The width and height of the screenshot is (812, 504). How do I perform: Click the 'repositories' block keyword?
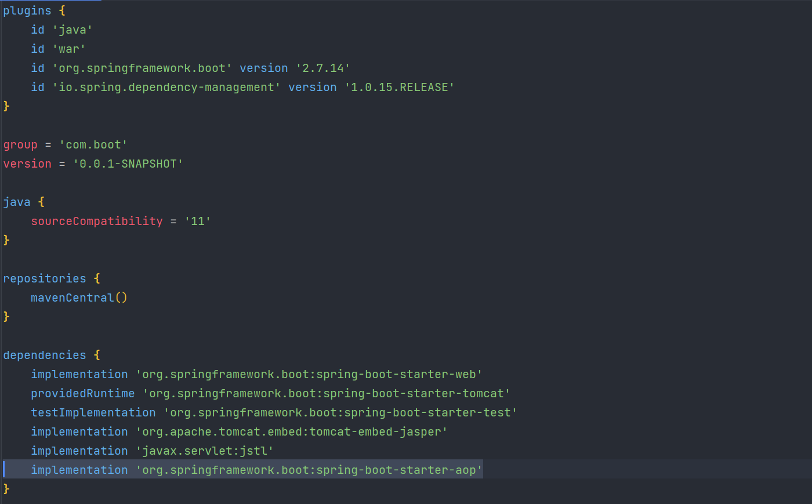pos(45,278)
